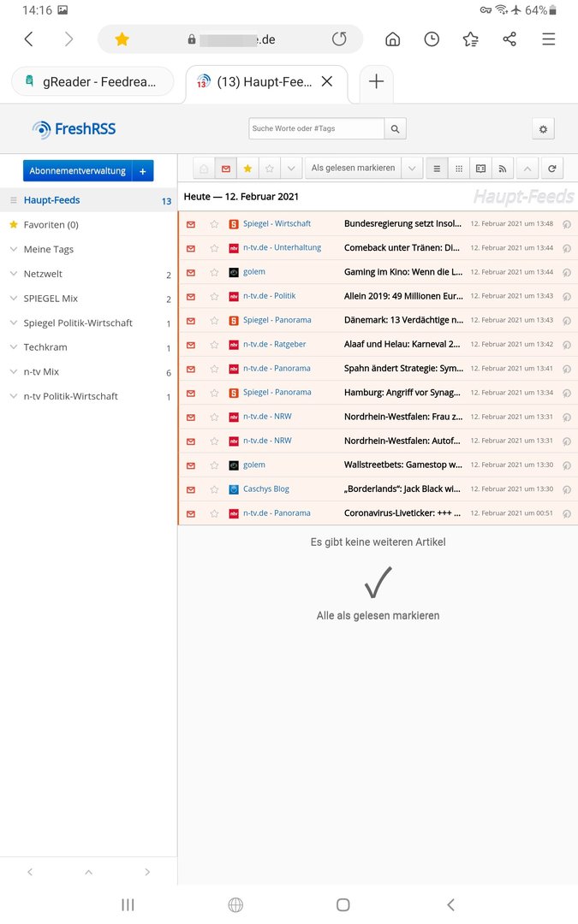Tap the browser share icon

(509, 39)
